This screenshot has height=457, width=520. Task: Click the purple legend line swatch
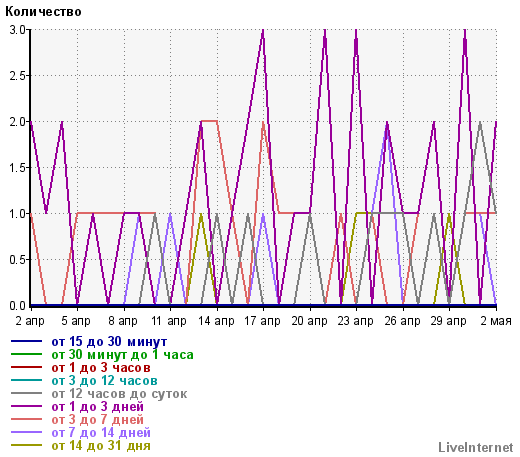[x=26, y=406]
